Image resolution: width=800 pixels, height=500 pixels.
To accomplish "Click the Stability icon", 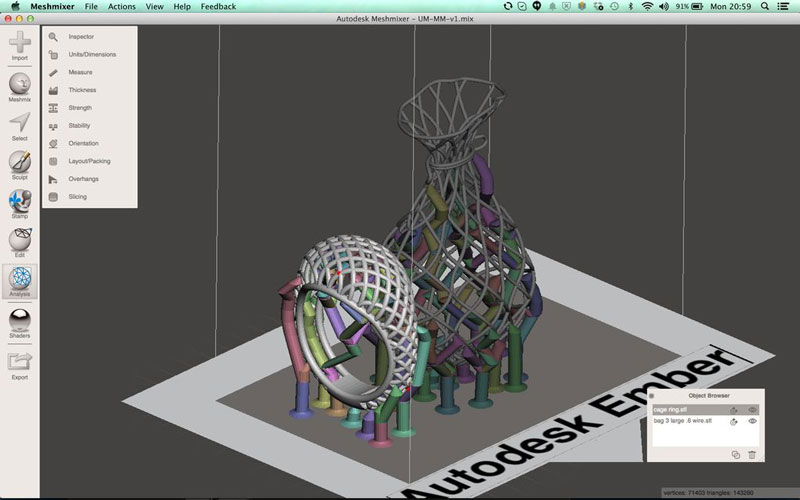I will 53,126.
